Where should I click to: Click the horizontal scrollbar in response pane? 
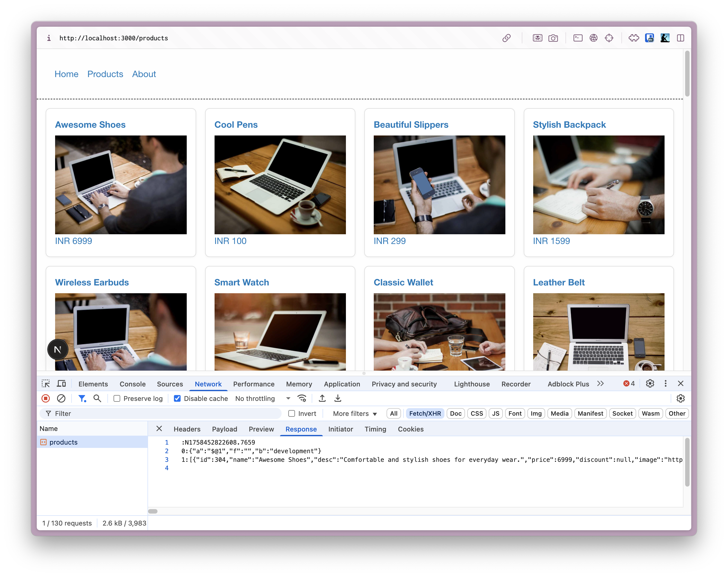click(x=153, y=511)
